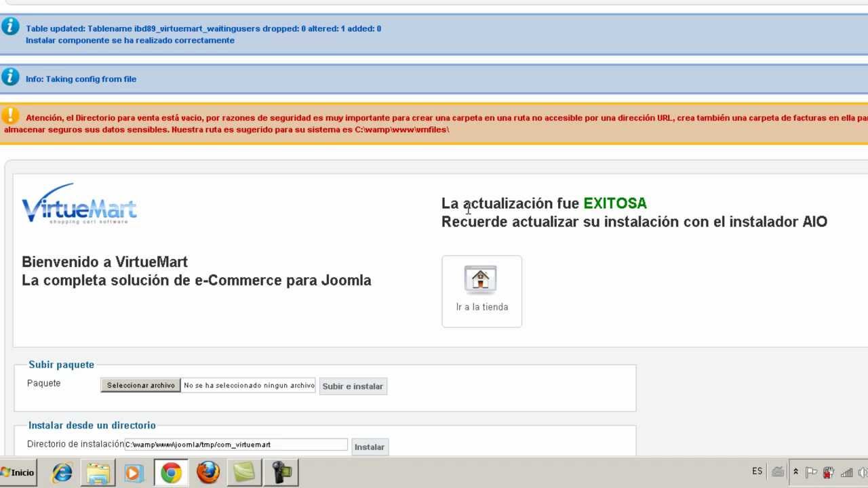The height and width of the screenshot is (488, 868).
Task: Open the camcorder recorder app in the taskbar
Action: 281,472
